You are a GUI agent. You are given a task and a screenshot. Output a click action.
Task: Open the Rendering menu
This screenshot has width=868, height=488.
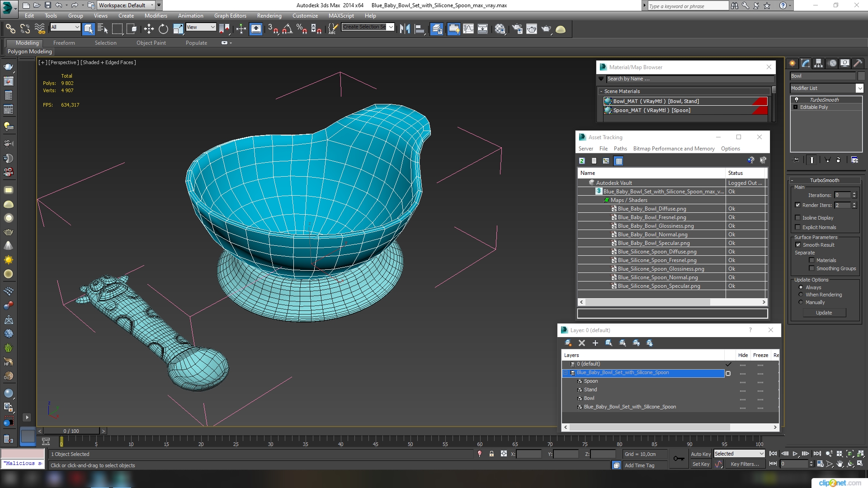pyautogui.click(x=269, y=15)
